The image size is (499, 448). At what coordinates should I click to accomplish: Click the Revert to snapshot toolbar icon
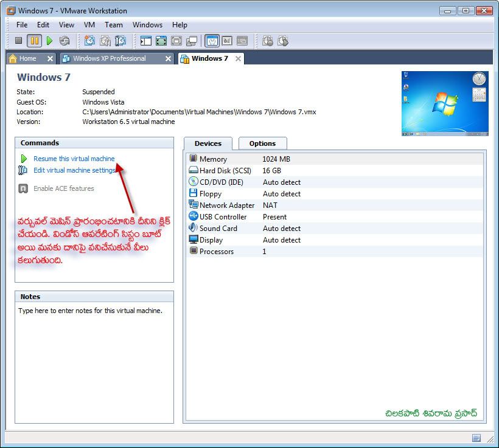click(105, 41)
